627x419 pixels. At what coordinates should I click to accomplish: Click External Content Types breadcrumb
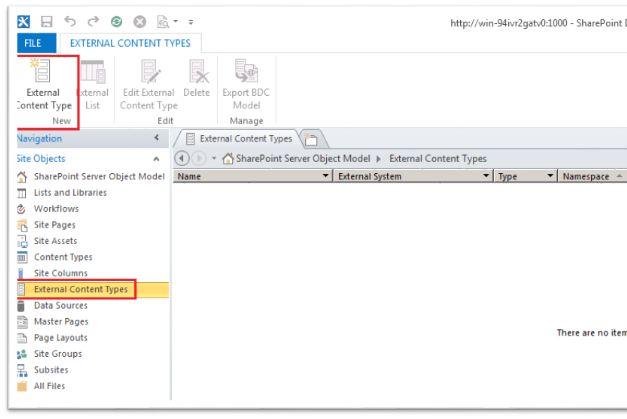[x=438, y=159]
